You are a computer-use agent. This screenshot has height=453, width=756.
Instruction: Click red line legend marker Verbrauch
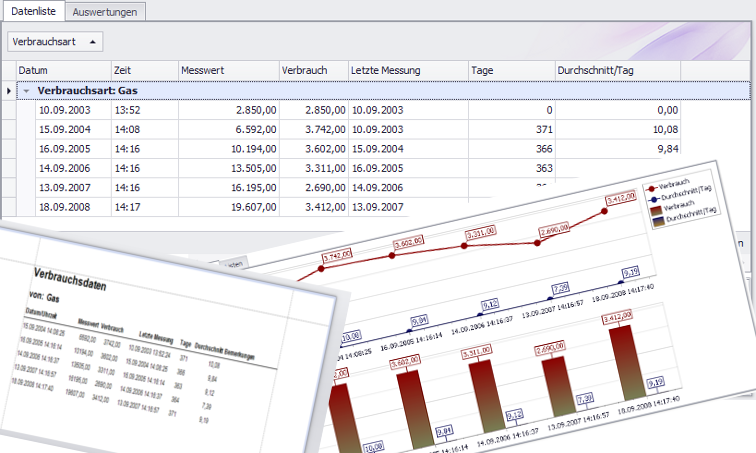click(x=652, y=188)
